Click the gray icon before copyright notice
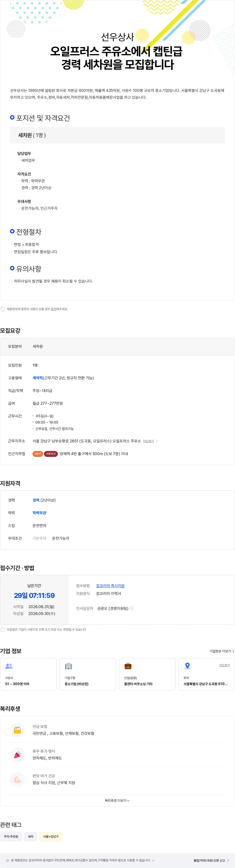235x868 pixels. coord(7,860)
